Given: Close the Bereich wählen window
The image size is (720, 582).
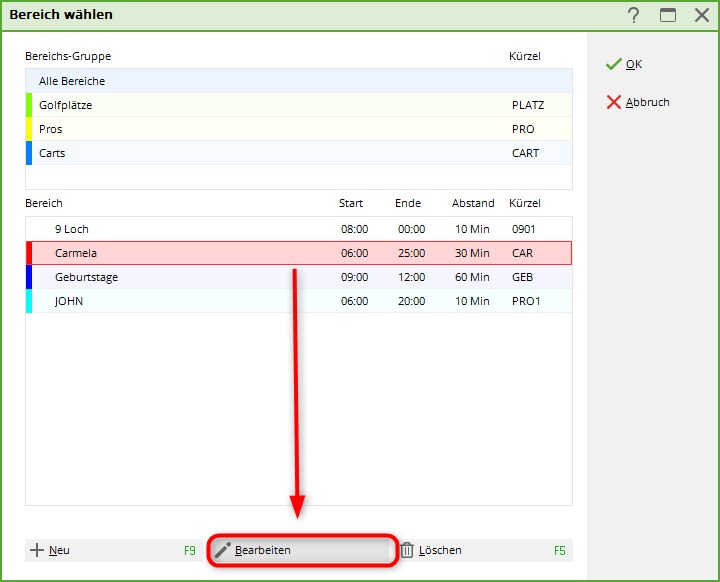Looking at the screenshot, I should coord(701,15).
